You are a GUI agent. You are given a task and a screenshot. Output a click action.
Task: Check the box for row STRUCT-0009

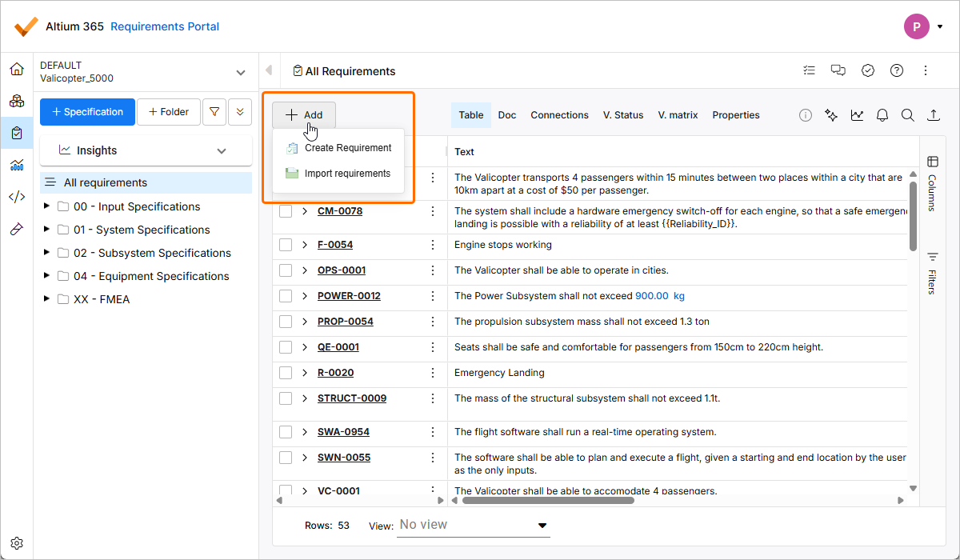[x=286, y=398]
